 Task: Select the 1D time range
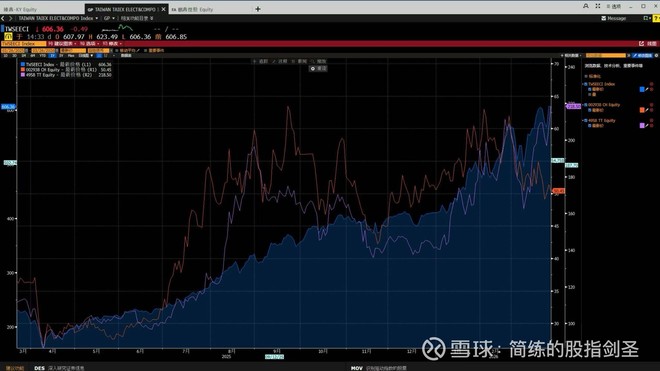point(5,55)
